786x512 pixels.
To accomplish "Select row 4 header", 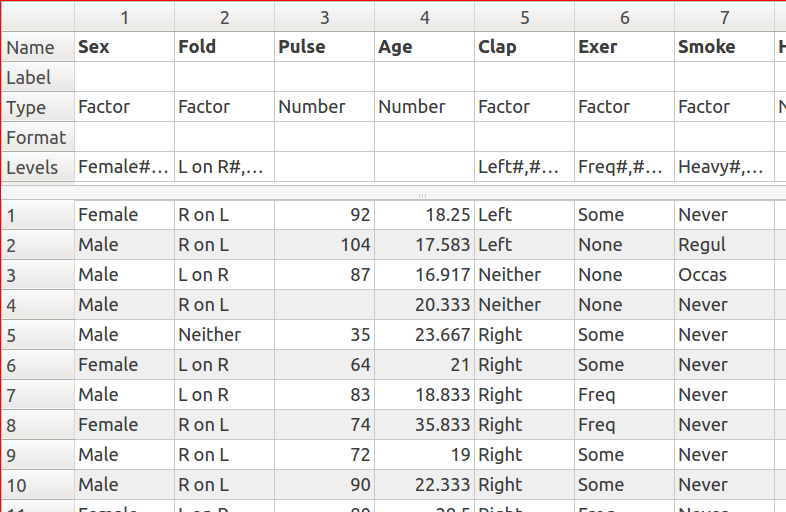I will coord(38,305).
